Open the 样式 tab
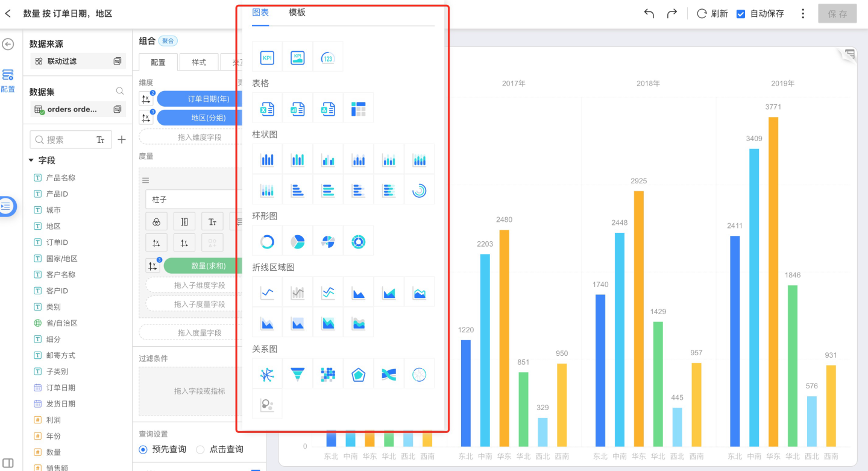The height and width of the screenshot is (471, 868). (x=199, y=62)
